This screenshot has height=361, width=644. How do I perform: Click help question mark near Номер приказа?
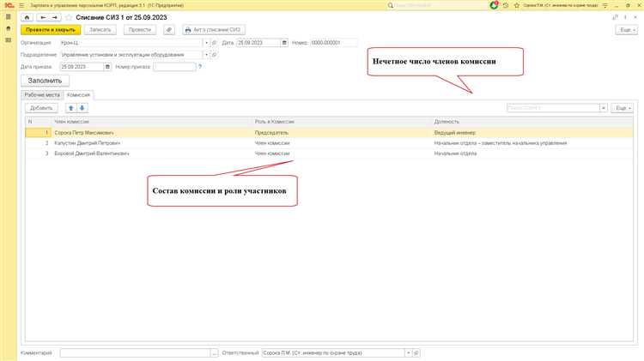tap(200, 66)
